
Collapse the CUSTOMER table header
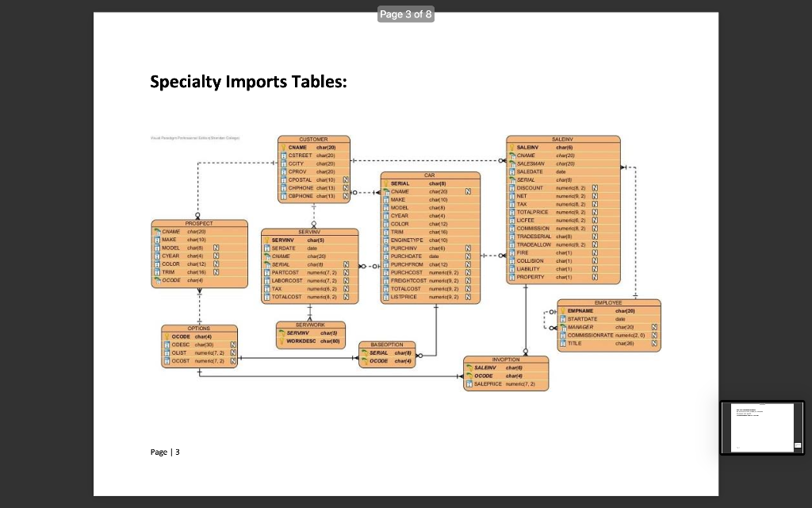click(313, 139)
